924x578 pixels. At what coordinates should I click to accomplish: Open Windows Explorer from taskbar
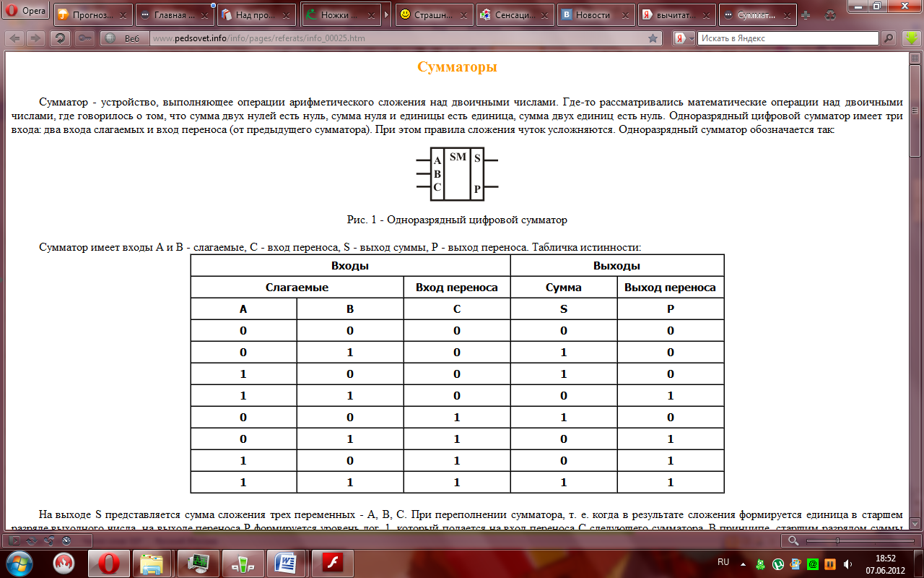coord(152,563)
